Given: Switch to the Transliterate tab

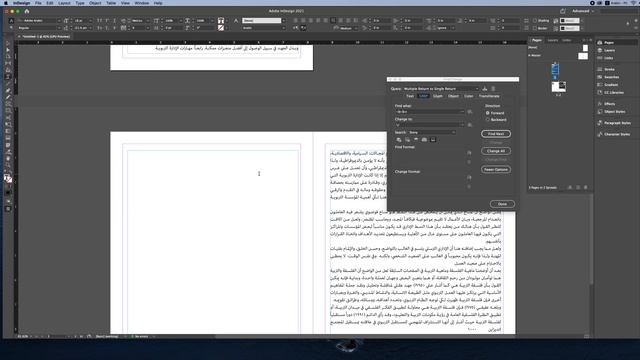Looking at the screenshot, I should coord(489,96).
